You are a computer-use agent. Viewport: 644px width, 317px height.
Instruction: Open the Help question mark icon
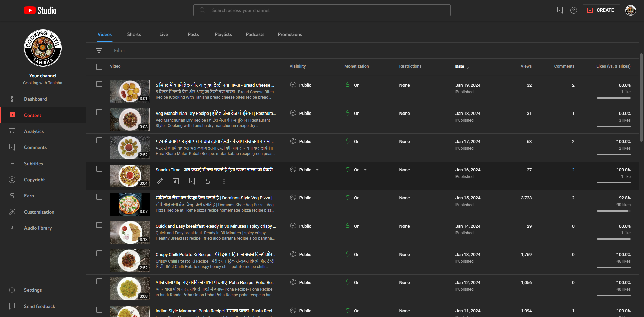(x=574, y=10)
